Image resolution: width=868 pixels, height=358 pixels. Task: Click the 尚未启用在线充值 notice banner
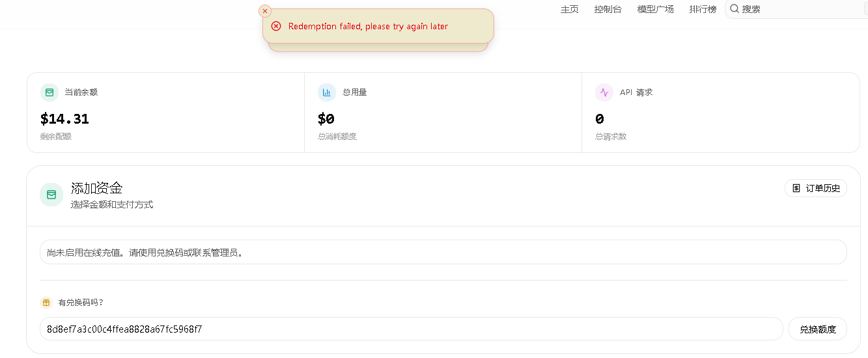(x=443, y=252)
